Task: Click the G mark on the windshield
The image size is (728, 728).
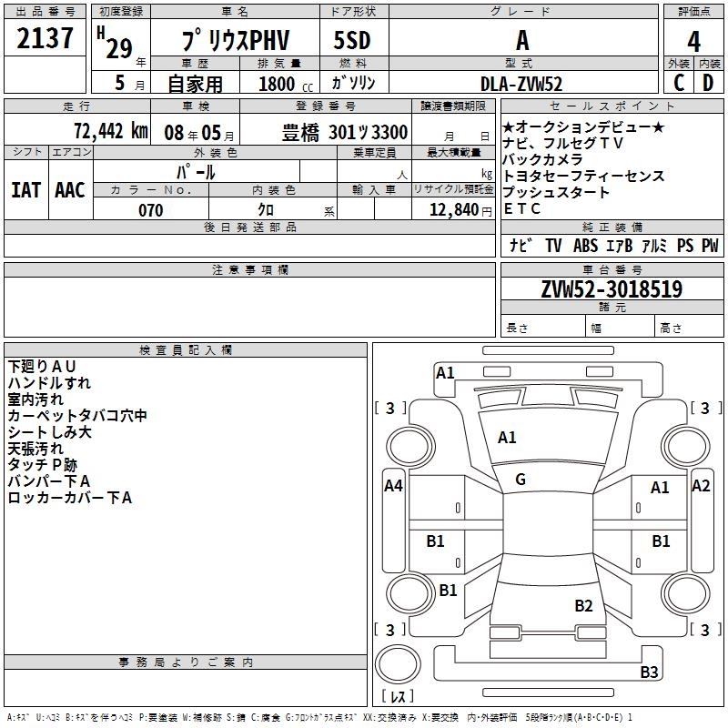Action: 521,480
